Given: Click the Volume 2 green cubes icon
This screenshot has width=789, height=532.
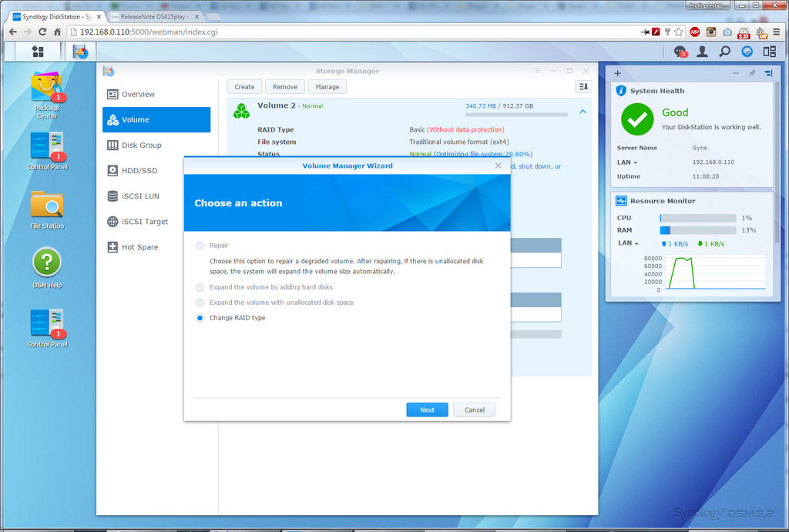Looking at the screenshot, I should 241,111.
